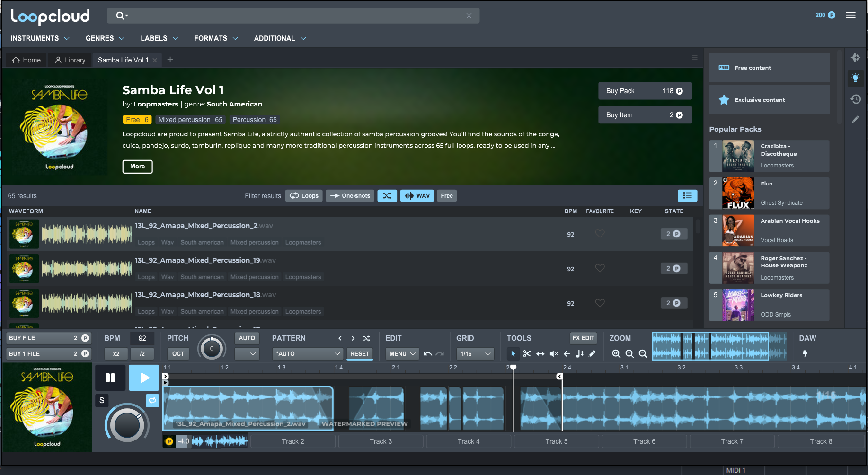Expand the GENRES dropdown
This screenshot has width=868, height=475.
[105, 38]
